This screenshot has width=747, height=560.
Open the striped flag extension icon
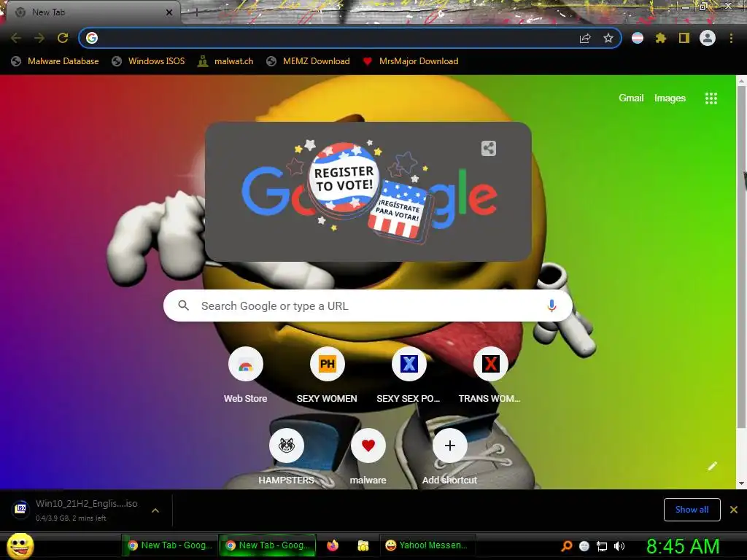coord(638,38)
